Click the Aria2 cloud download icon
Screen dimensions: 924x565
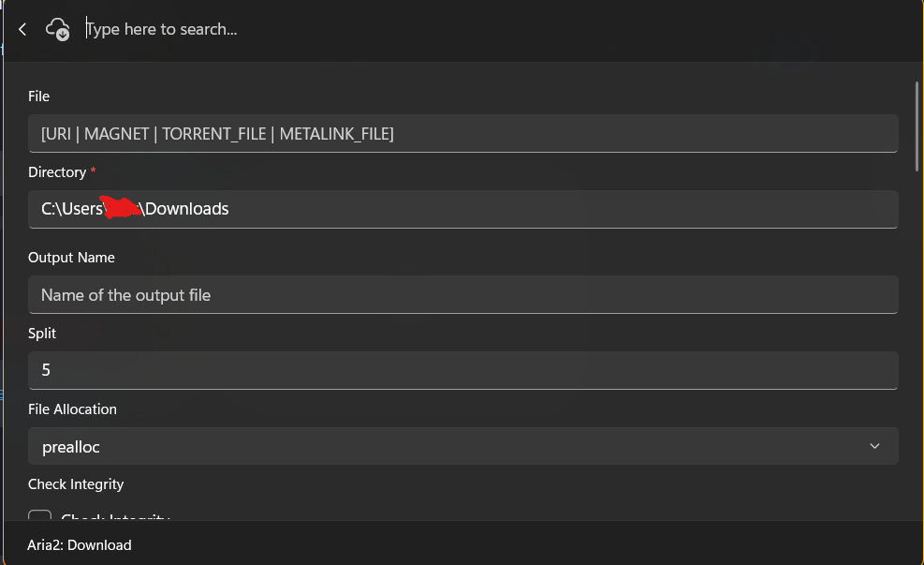(58, 29)
